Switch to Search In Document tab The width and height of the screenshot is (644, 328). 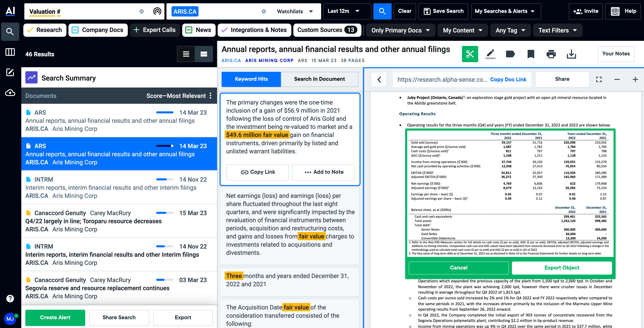[319, 79]
